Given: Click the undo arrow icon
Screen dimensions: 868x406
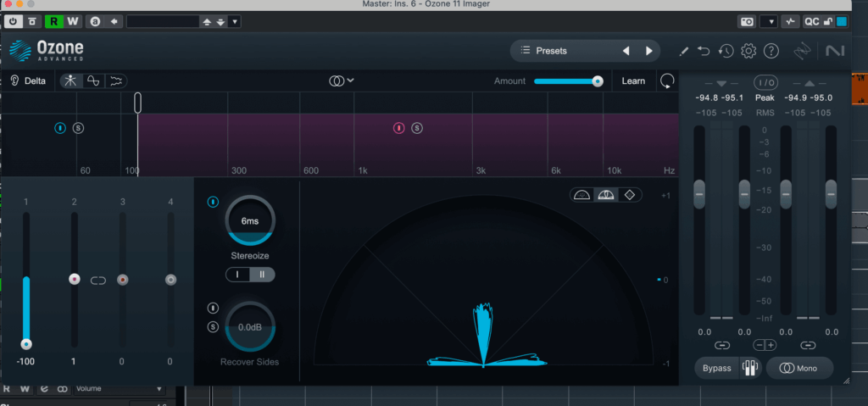Looking at the screenshot, I should click(704, 51).
